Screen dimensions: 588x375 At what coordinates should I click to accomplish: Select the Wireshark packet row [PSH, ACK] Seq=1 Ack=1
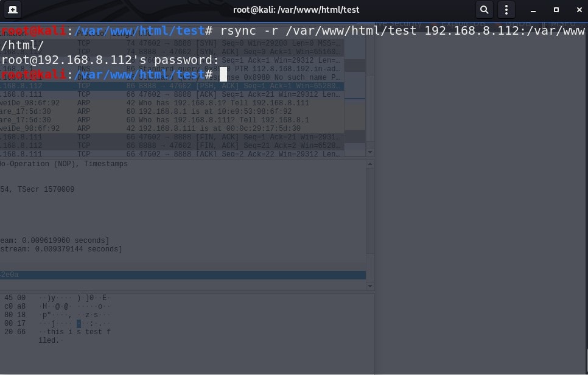[172, 86]
